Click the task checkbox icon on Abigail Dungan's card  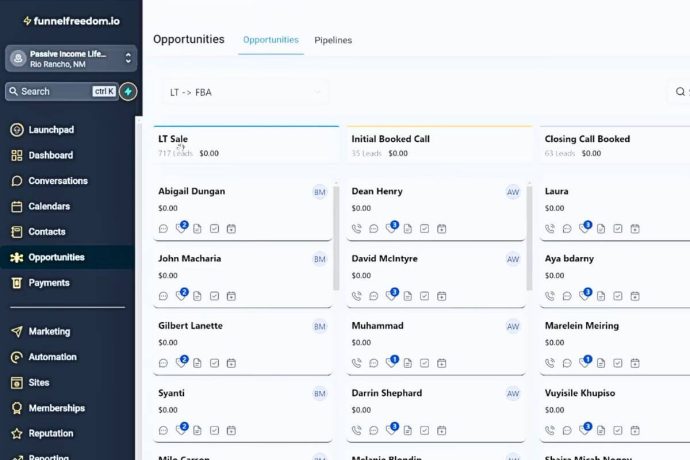coord(214,229)
